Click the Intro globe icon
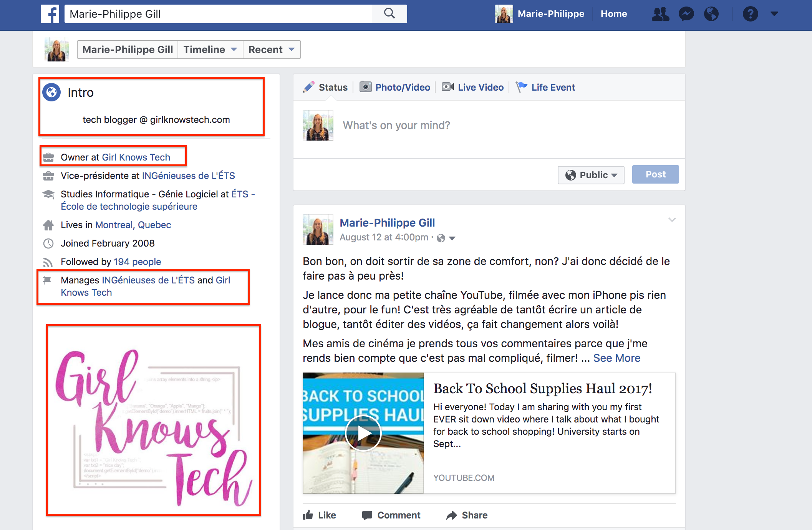This screenshot has width=812, height=530. (x=51, y=92)
